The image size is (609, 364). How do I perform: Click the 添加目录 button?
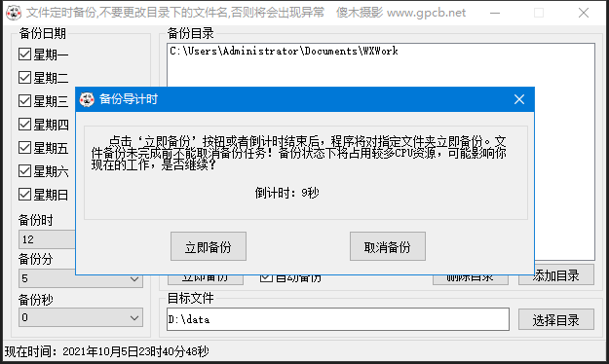click(556, 275)
